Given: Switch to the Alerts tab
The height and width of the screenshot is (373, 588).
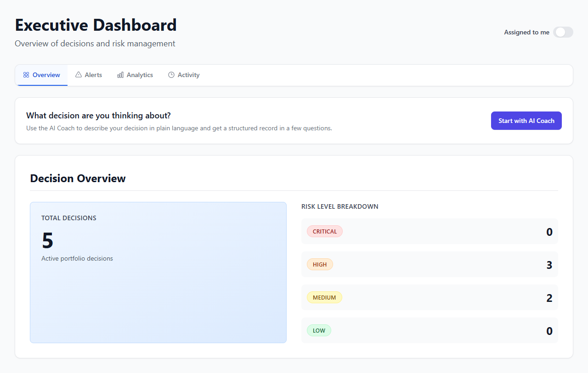Looking at the screenshot, I should click(x=88, y=74).
